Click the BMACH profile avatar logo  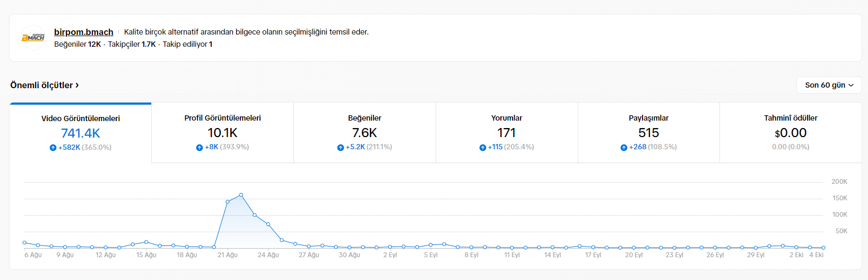click(33, 38)
